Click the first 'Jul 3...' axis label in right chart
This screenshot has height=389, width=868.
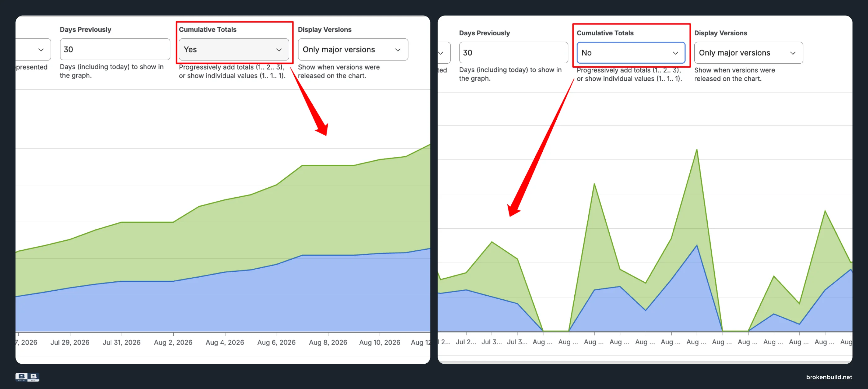(x=491, y=342)
